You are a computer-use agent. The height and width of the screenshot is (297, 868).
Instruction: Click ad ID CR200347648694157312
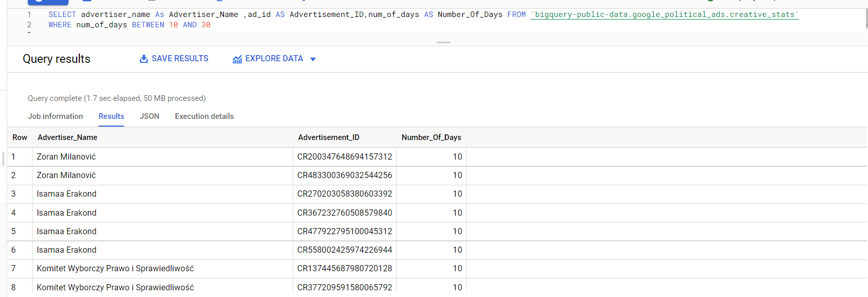pos(344,156)
